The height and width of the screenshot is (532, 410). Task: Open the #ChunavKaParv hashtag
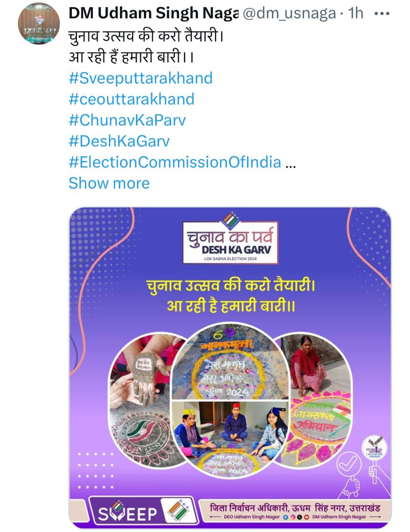(x=127, y=120)
